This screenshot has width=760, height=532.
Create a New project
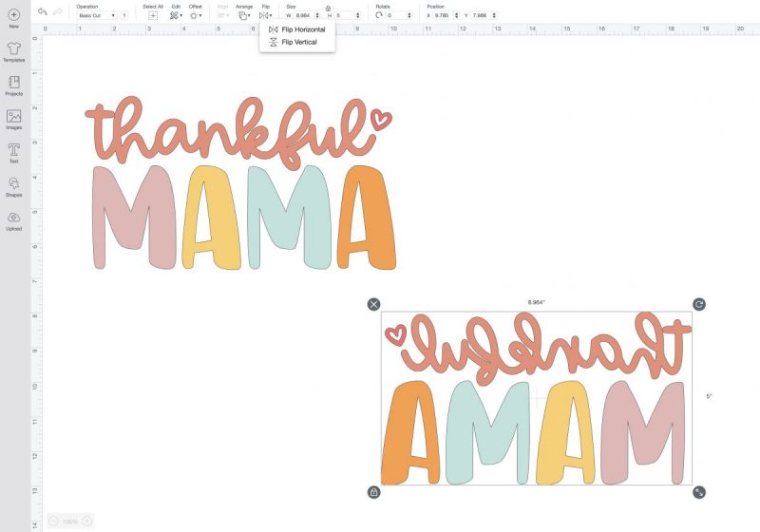tap(13, 18)
